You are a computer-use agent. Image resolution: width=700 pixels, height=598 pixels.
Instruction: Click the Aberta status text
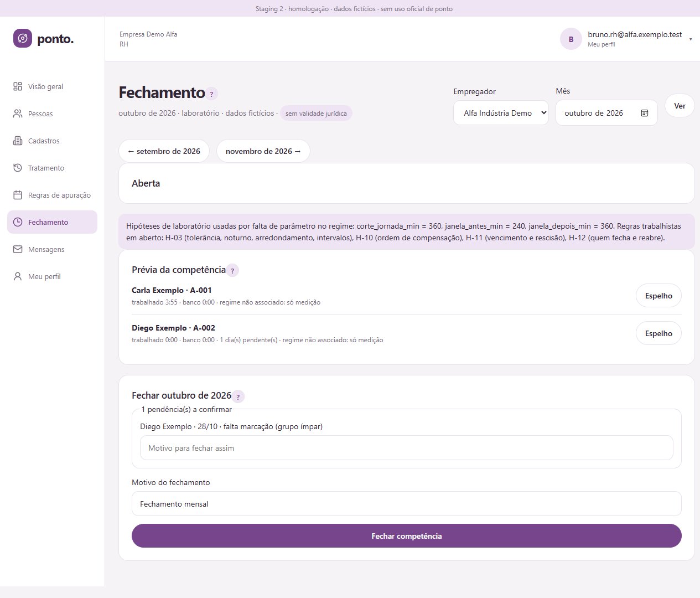146,183
